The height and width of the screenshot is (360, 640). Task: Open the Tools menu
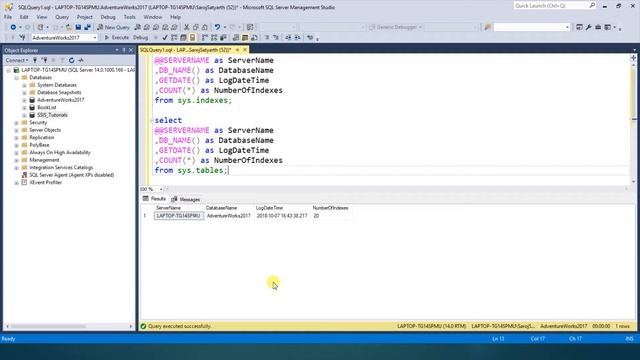pyautogui.click(x=129, y=17)
